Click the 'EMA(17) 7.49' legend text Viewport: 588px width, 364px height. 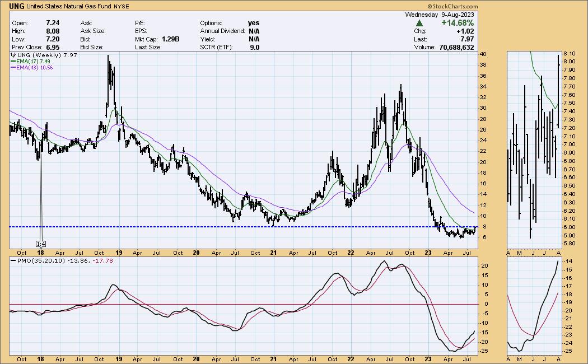(x=33, y=62)
